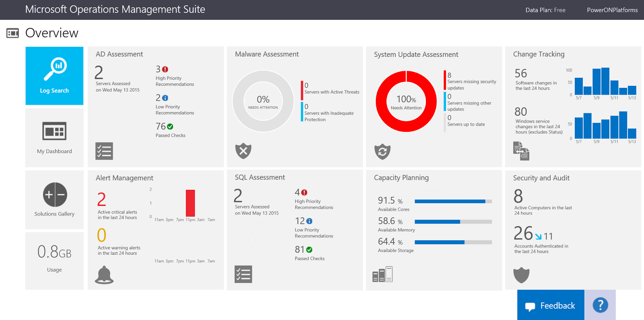This screenshot has height=320, width=644.
Task: Click the System Update refresh shield icon
Action: pyautogui.click(x=382, y=152)
